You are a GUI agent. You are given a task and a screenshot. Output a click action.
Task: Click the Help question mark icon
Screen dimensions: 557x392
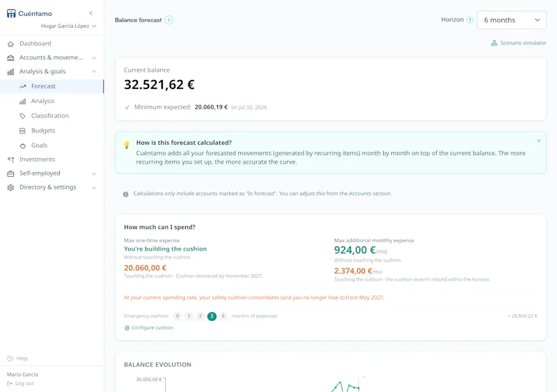click(10, 359)
